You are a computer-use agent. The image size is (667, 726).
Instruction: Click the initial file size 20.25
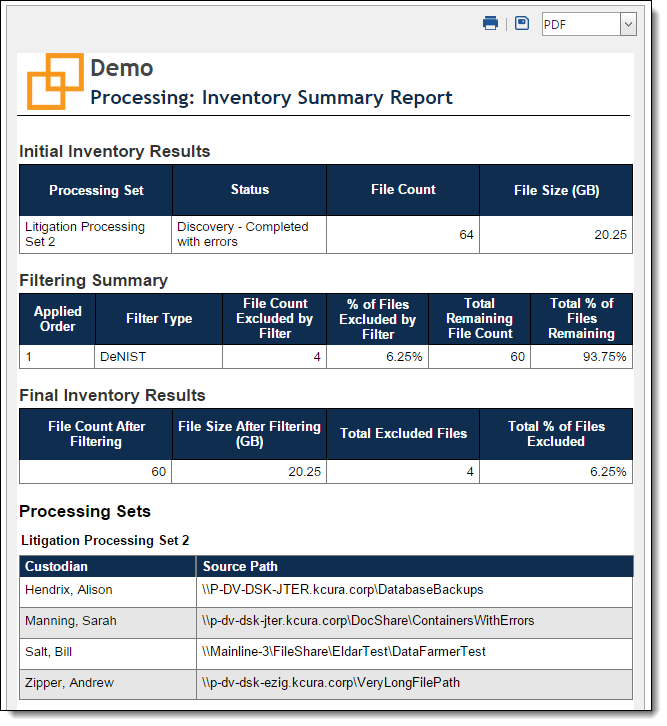point(610,235)
